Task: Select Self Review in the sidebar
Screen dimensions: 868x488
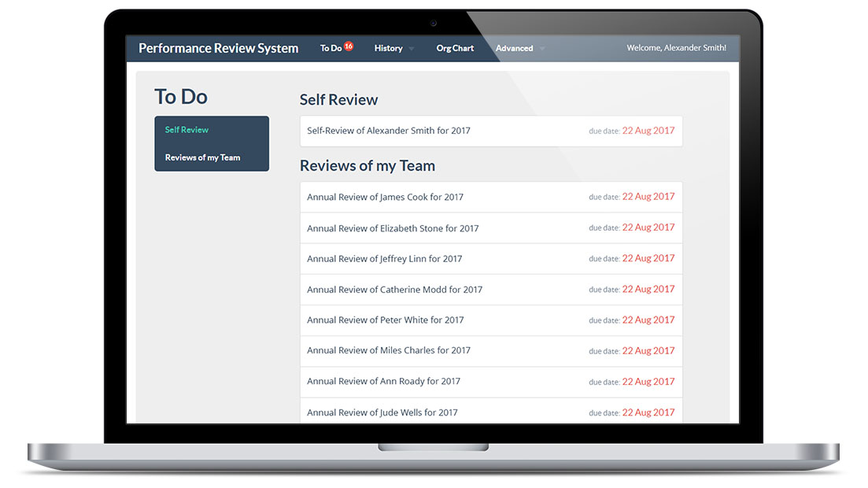Action: pyautogui.click(x=187, y=130)
